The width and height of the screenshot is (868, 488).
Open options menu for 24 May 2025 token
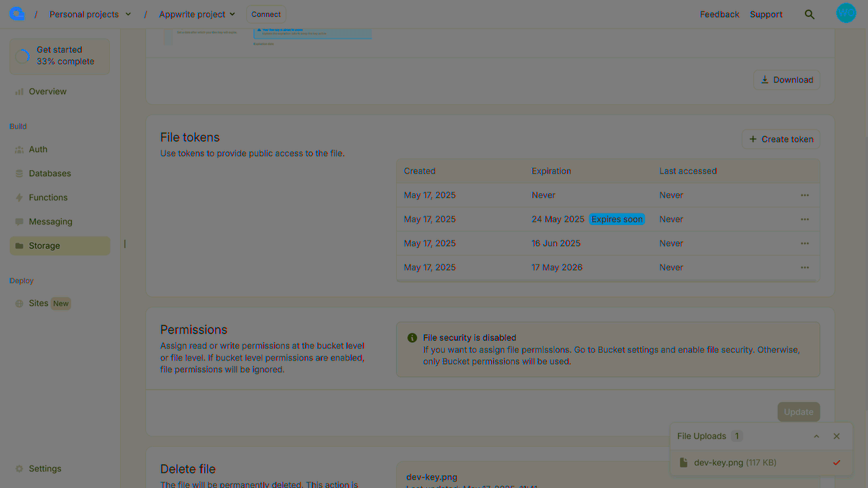pos(804,220)
